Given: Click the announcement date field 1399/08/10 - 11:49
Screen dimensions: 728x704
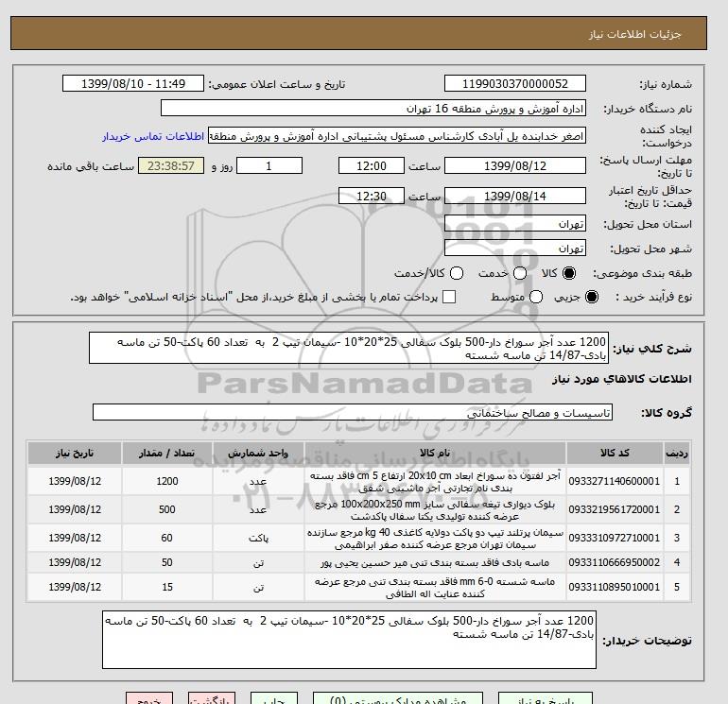Looking at the screenshot, I should pos(133,83).
